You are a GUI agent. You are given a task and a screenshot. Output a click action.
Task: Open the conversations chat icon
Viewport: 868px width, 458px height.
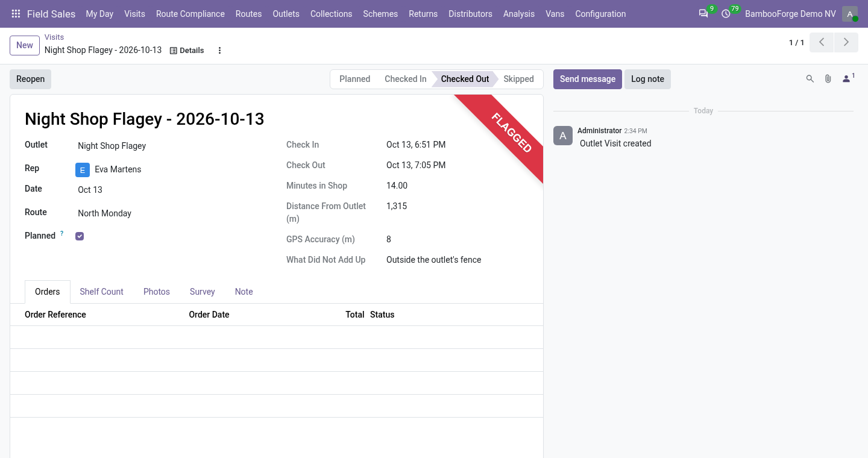click(703, 14)
